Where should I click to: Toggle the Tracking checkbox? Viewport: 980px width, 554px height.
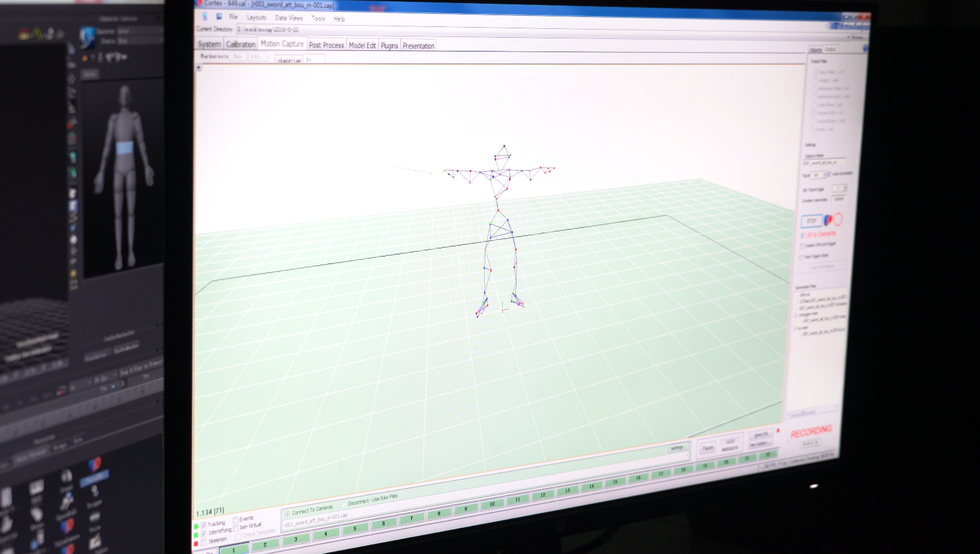(203, 525)
